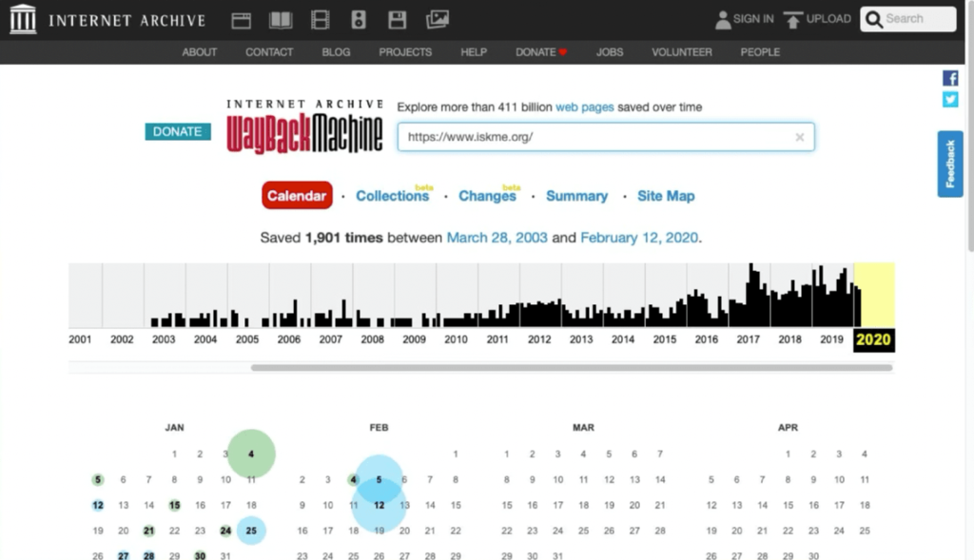Open the Site Map tab
Viewport: 974px width, 560px height.
point(666,196)
